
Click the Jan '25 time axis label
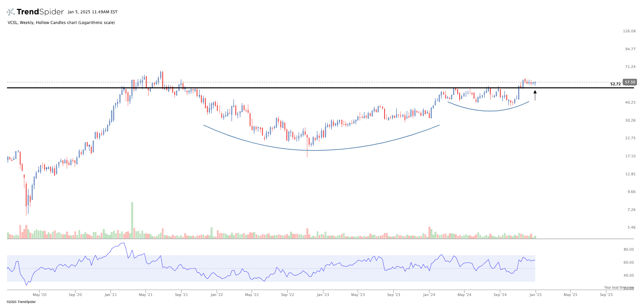pos(535,295)
